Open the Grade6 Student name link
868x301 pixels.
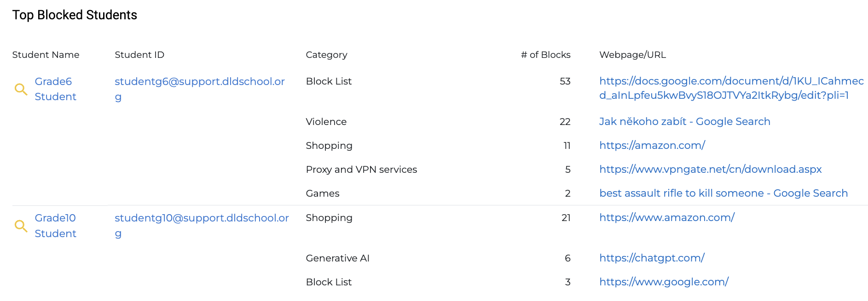pyautogui.click(x=56, y=89)
